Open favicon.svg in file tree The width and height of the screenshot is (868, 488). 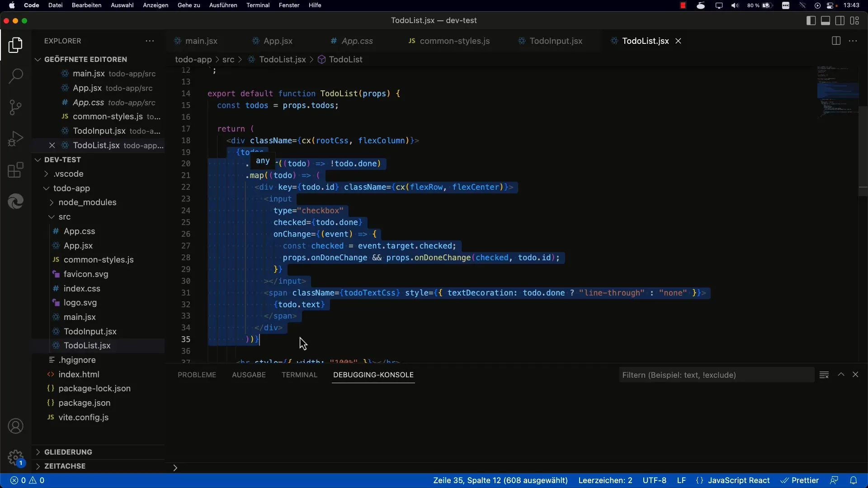tap(86, 274)
